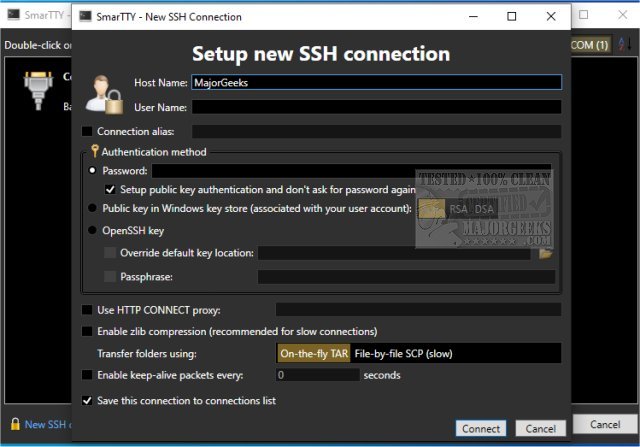Screen dimensions: 640x447
Task: Click Cancel in the background SmarTTY window
Action: click(x=605, y=425)
